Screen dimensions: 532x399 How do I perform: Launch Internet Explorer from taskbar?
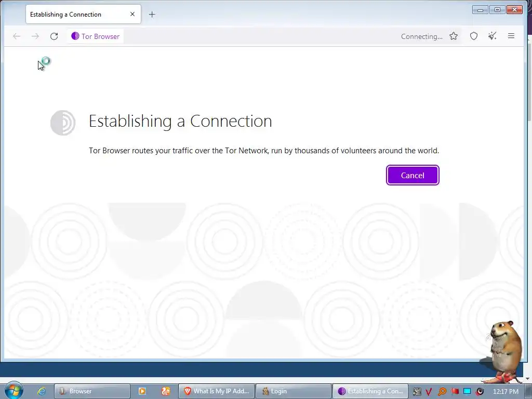coord(42,391)
